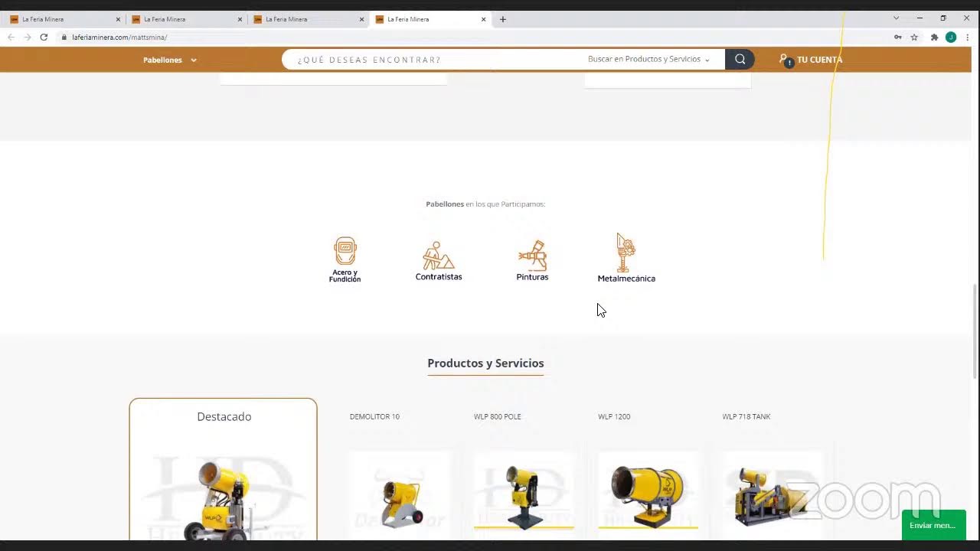Close the first La Feria Minera tab

click(x=118, y=19)
